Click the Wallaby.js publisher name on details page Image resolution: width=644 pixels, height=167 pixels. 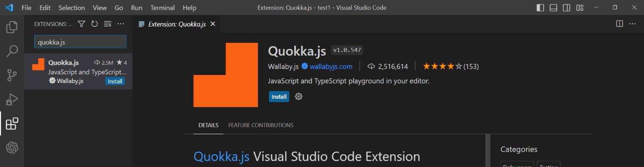pyautogui.click(x=283, y=66)
